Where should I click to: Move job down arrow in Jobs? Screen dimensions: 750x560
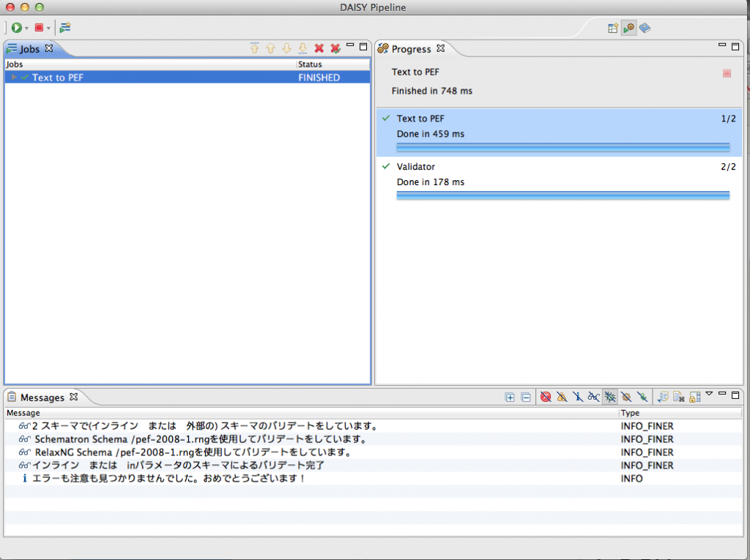click(286, 48)
